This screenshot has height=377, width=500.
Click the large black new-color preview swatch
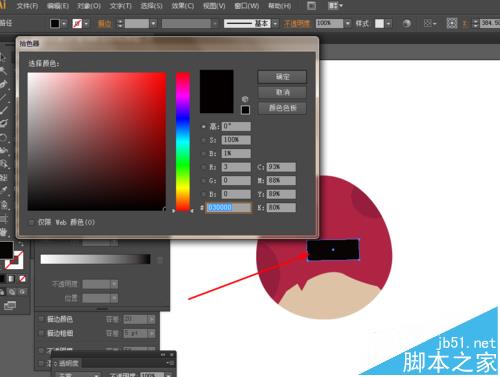pyautogui.click(x=216, y=91)
